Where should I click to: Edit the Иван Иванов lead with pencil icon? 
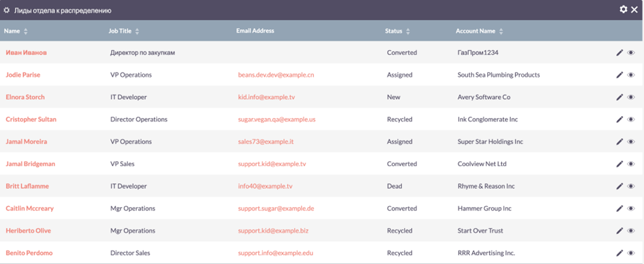tap(619, 53)
